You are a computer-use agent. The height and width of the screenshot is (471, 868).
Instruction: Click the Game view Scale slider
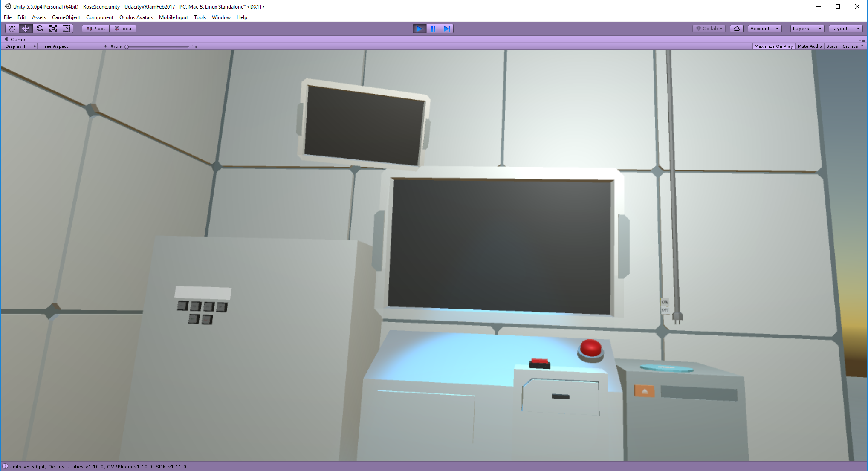[157, 46]
